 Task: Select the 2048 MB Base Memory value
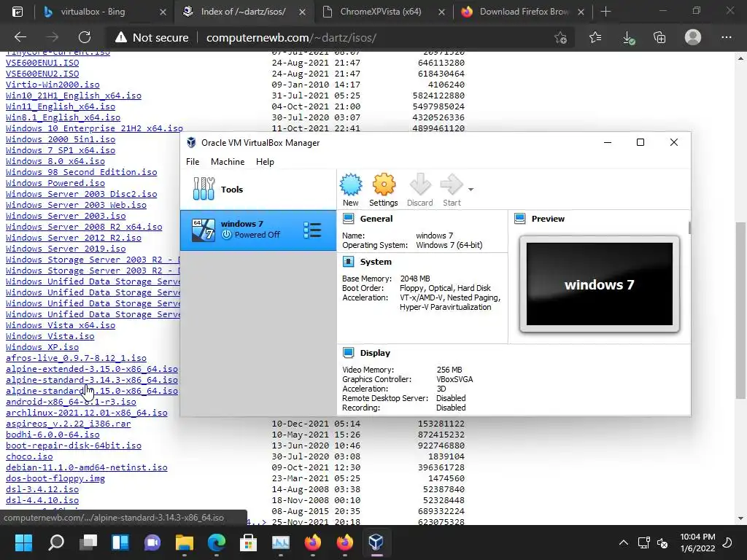coord(415,279)
